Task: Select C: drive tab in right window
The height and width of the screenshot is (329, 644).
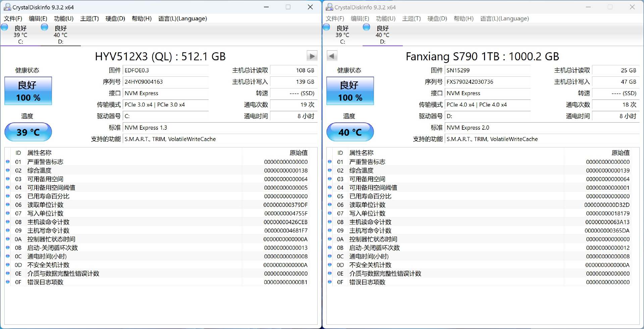Action: pos(342,35)
